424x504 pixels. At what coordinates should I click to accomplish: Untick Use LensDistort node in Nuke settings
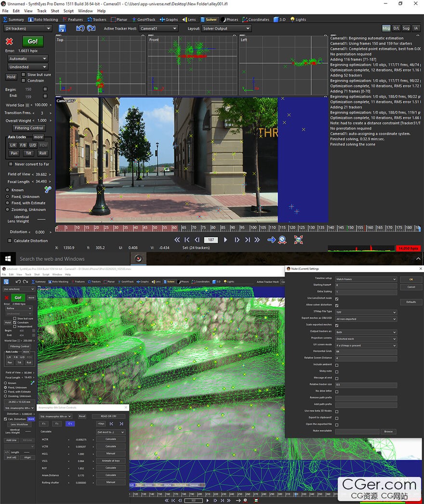(337, 299)
